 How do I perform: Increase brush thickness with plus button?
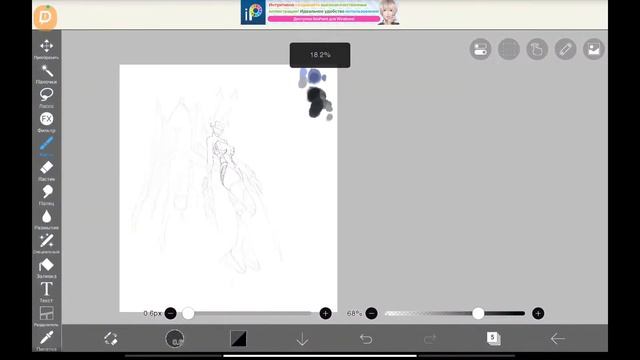point(325,313)
